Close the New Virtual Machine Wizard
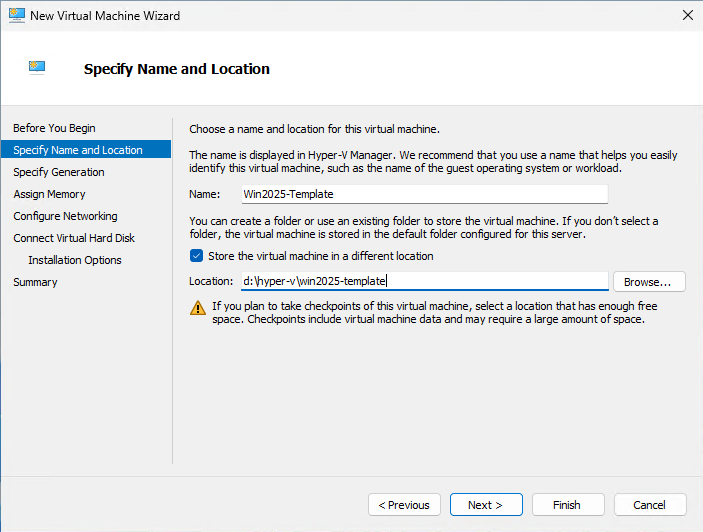 point(687,15)
